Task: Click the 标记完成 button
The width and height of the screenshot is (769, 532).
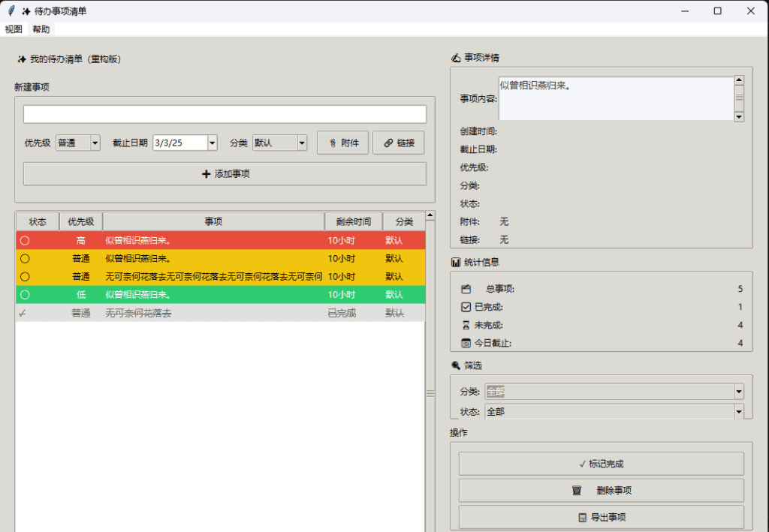Action: 602,464
